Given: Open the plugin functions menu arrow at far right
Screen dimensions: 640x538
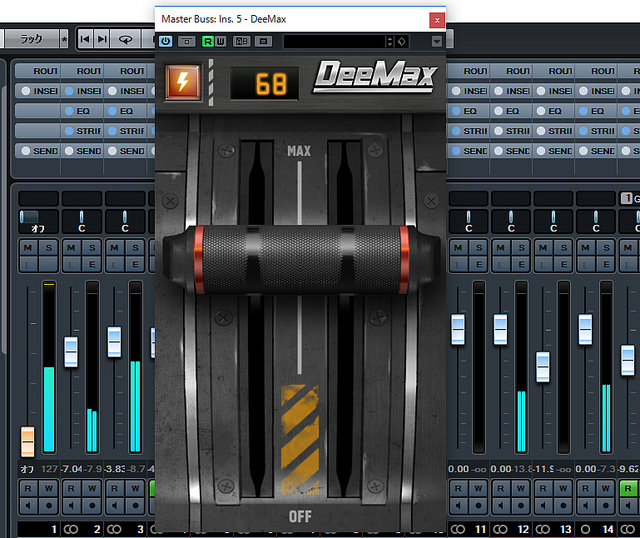Looking at the screenshot, I should [x=436, y=41].
